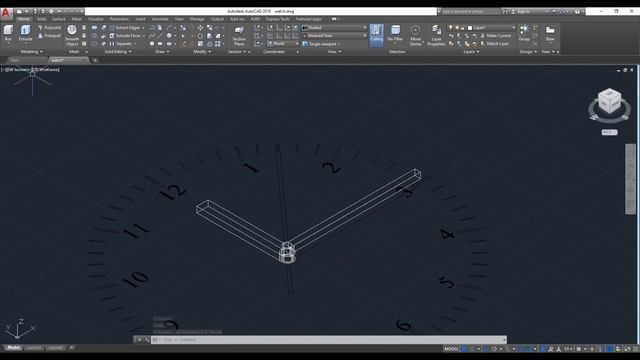640x360 pixels.
Task: Switch to the Manage ribbon tab
Action: (197, 19)
